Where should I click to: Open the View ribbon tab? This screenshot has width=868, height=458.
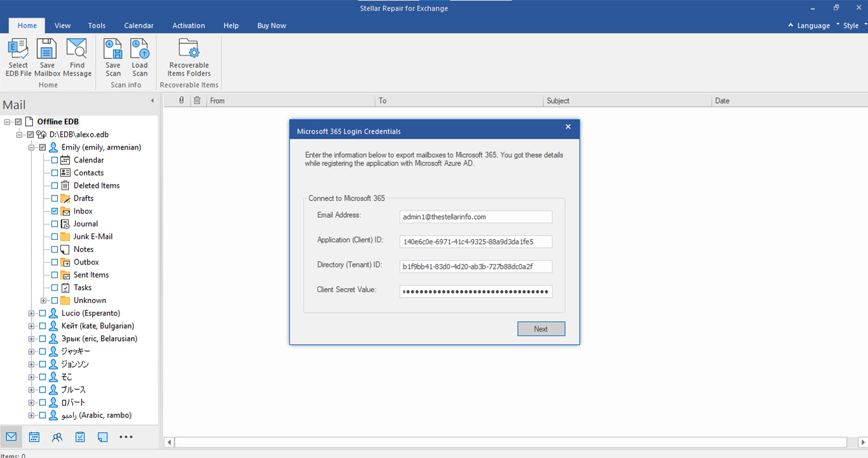pyautogui.click(x=62, y=25)
